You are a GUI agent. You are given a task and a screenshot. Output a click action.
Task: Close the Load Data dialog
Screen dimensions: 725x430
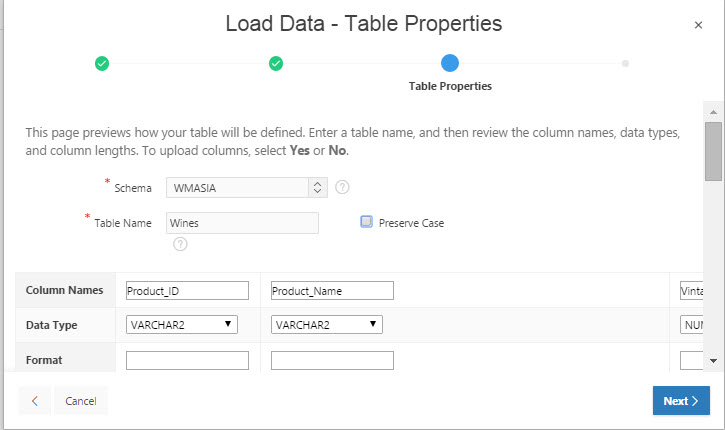(698, 25)
